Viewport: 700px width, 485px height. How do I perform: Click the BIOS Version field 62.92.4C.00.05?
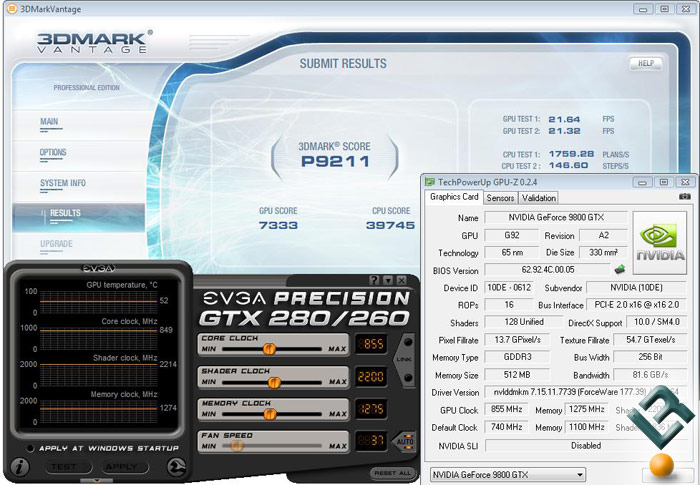[x=548, y=270]
